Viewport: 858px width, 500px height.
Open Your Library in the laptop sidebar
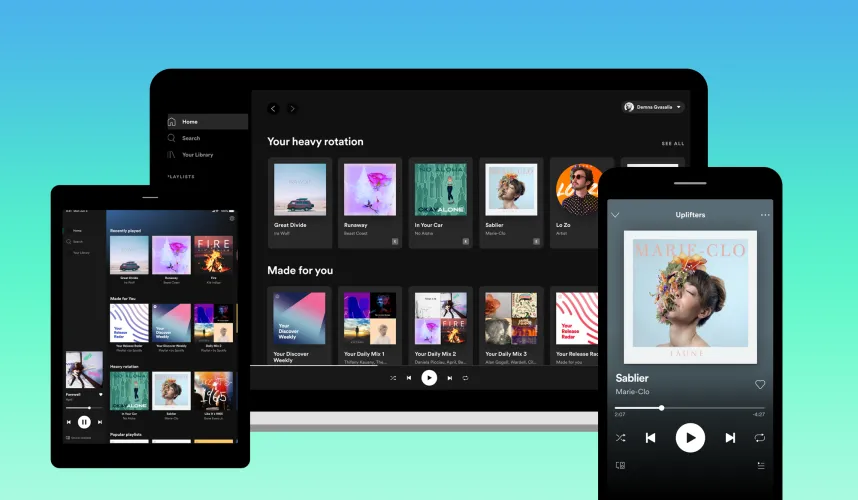coord(196,155)
